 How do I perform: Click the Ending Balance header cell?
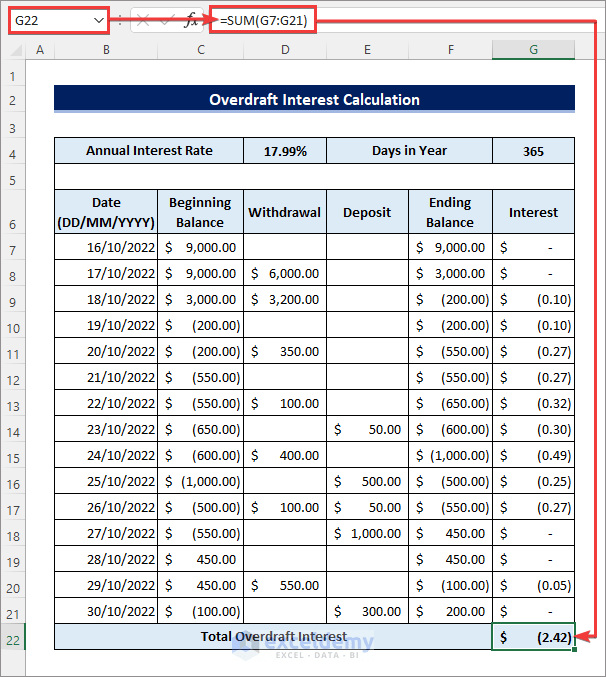coord(450,212)
